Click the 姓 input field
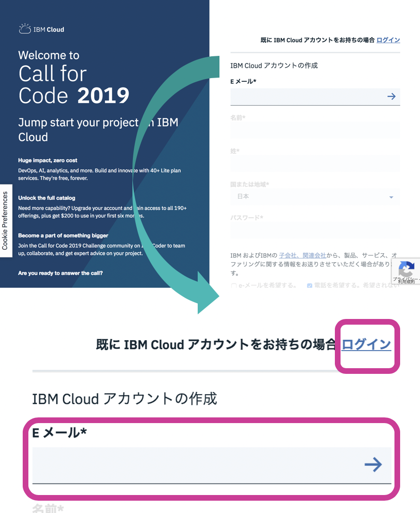 (315, 164)
